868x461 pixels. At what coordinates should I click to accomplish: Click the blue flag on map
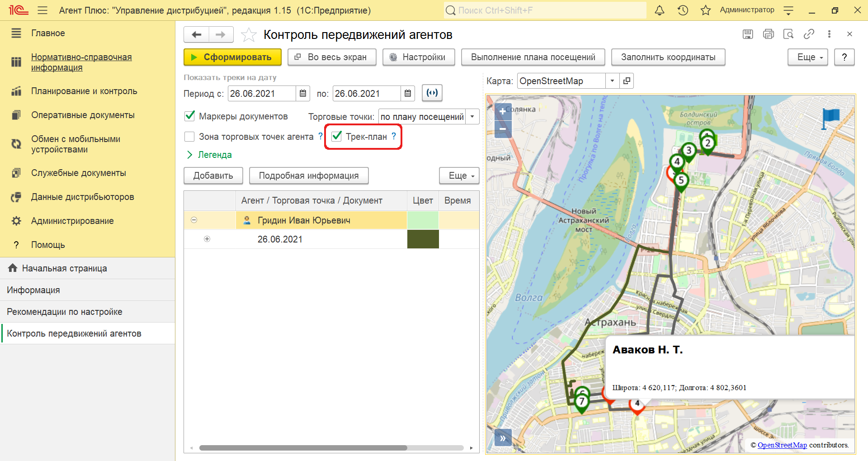[830, 119]
